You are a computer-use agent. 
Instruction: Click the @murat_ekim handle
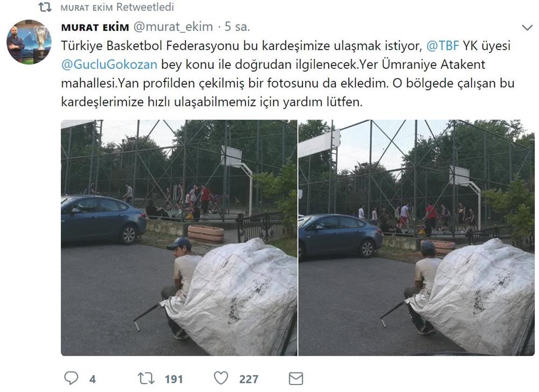[x=173, y=27]
